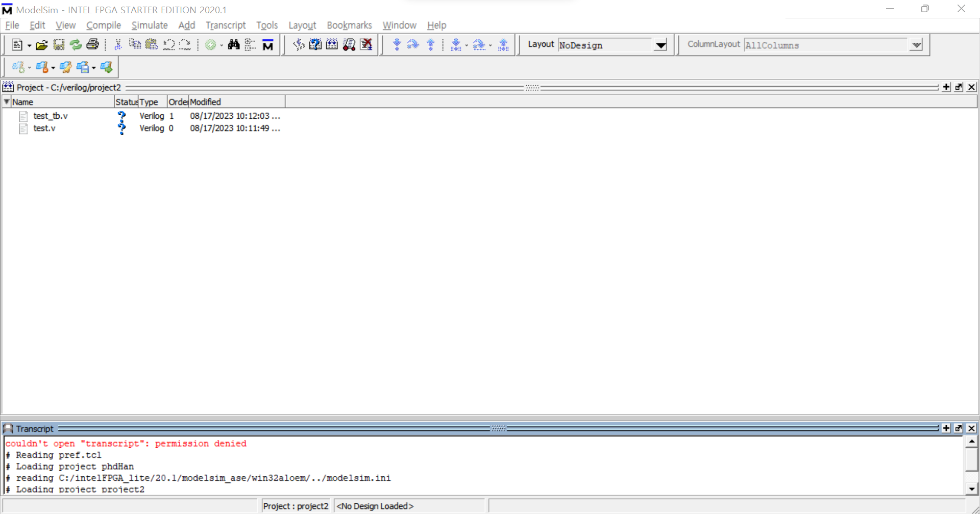The width and height of the screenshot is (980, 514).
Task: Click the Undo arrow icon
Action: point(168,45)
